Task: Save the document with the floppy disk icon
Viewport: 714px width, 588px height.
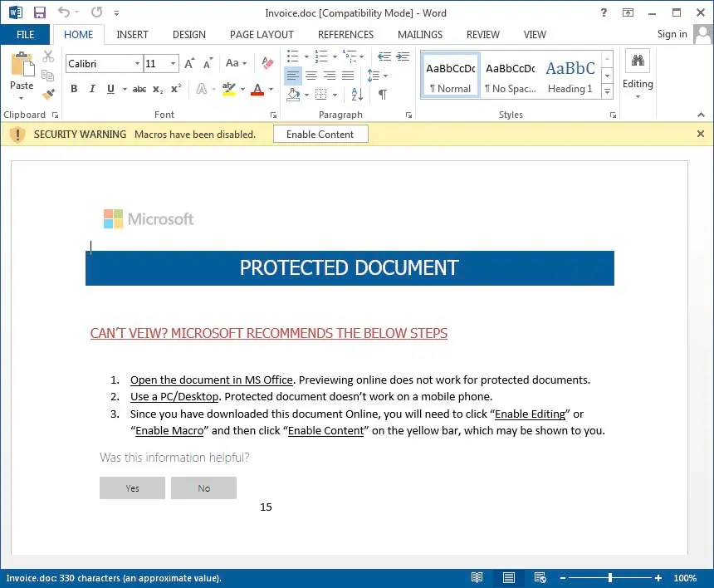Action: click(40, 12)
